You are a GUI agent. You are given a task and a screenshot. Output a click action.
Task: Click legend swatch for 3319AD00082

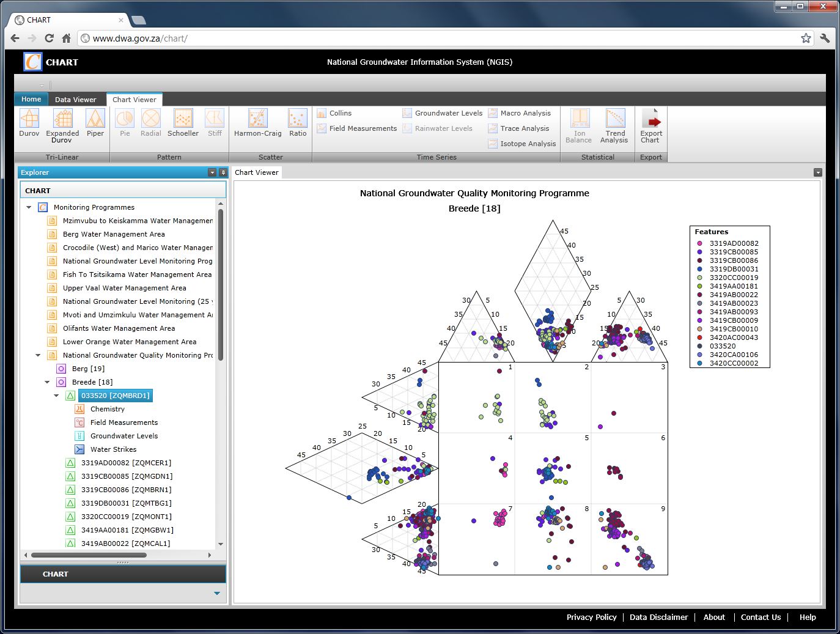click(x=700, y=243)
